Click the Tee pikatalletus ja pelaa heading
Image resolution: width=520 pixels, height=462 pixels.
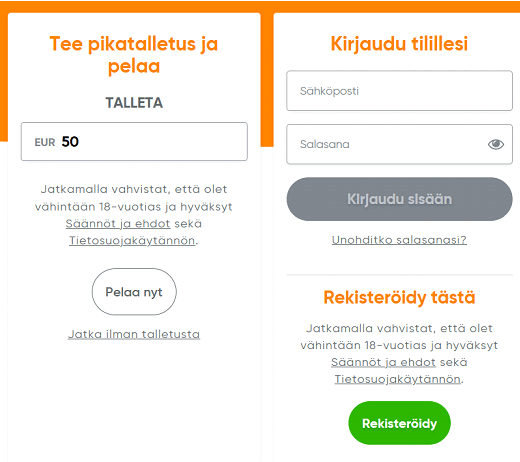click(134, 55)
